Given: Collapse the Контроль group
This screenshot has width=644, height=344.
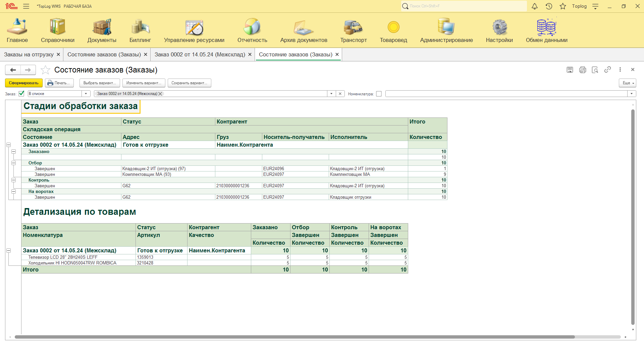Looking at the screenshot, I should click(14, 180).
